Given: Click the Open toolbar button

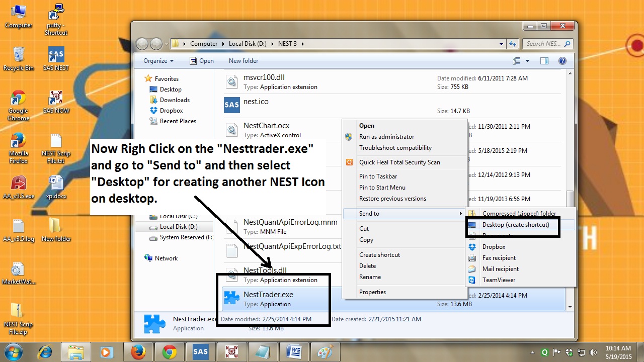Looking at the screenshot, I should point(202,61).
